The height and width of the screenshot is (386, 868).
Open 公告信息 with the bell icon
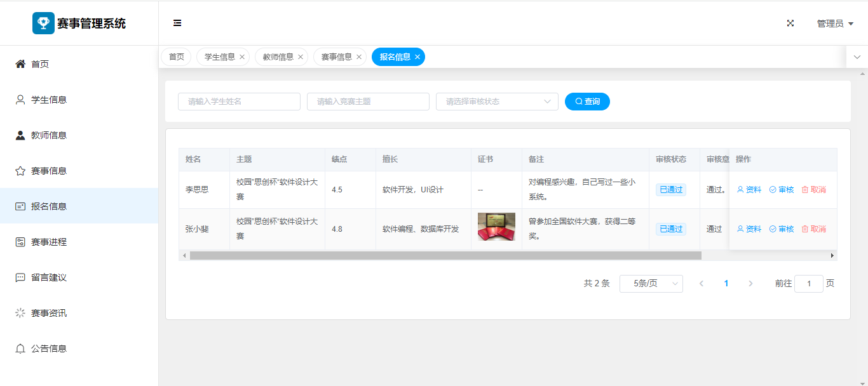[49, 349]
